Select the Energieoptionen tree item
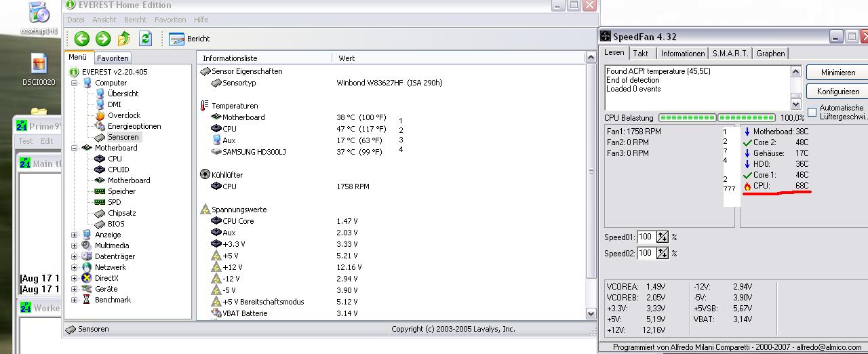 pos(134,126)
